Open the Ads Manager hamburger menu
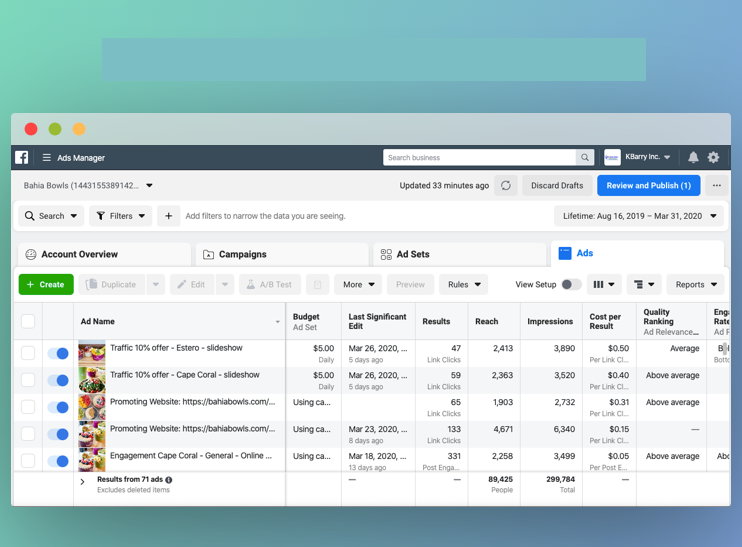The image size is (742, 547). (46, 158)
